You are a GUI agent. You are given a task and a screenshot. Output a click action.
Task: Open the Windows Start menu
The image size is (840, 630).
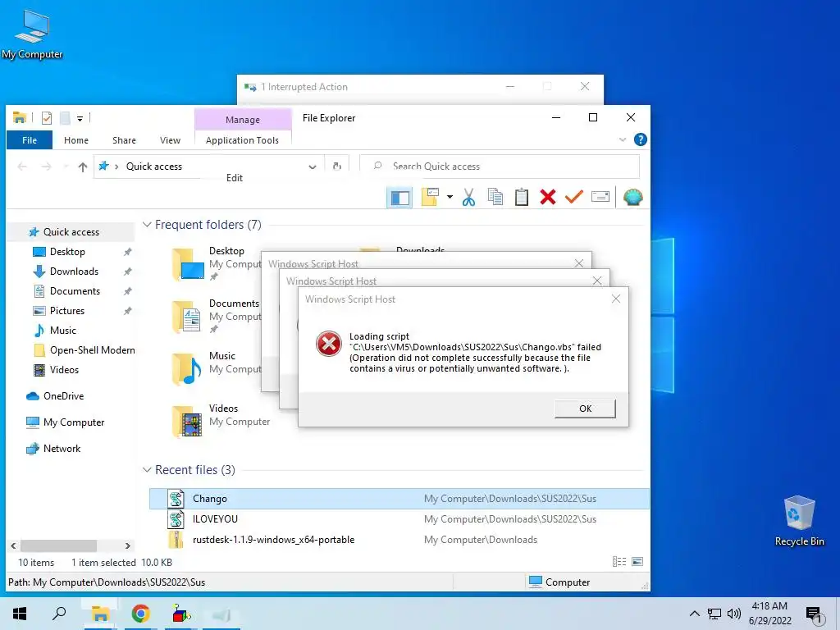click(20, 614)
